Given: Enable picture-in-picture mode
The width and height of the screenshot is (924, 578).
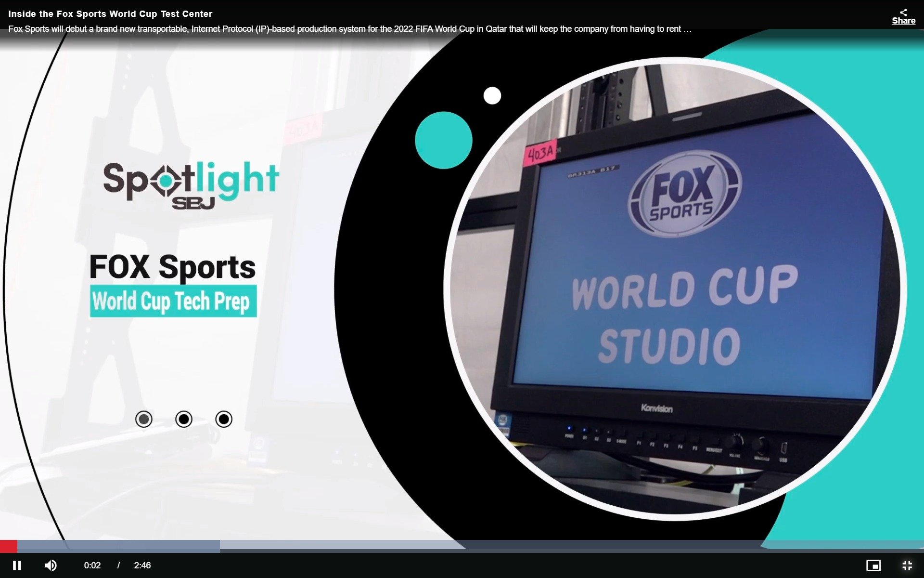Looking at the screenshot, I should coord(873,565).
